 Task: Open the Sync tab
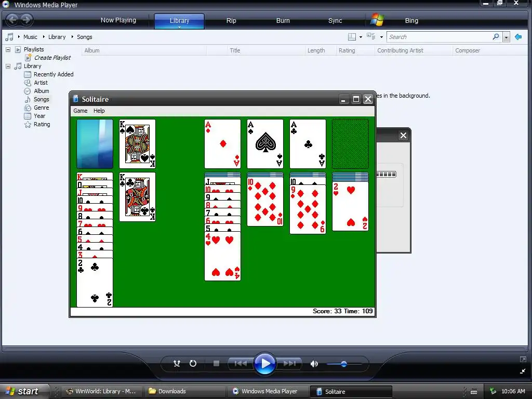coord(335,20)
